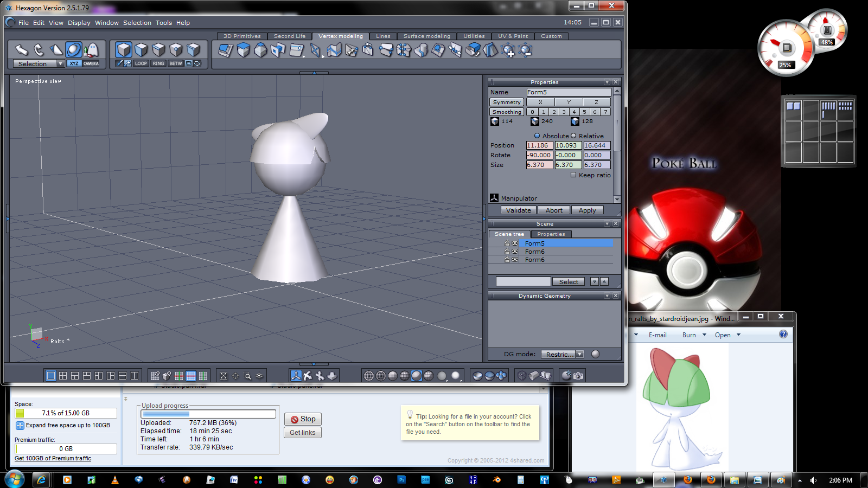Hide Form5 using its eye icon
868x488 pixels.
[515, 243]
